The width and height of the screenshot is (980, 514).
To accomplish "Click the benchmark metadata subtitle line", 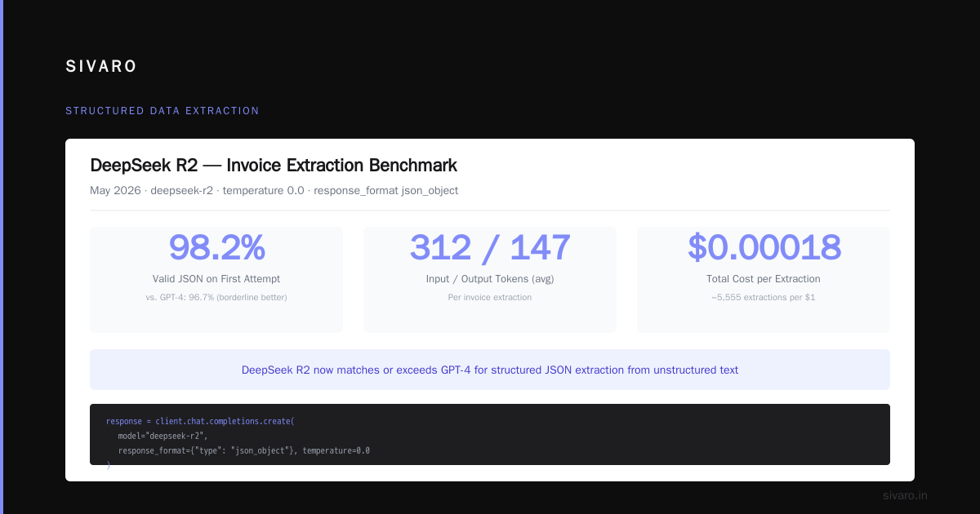I will point(274,190).
